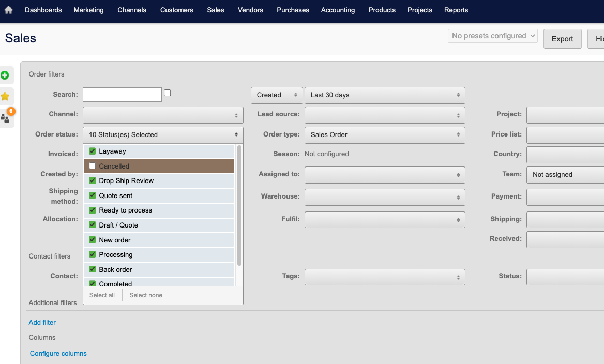Open the Created date dropdown

point(276,95)
